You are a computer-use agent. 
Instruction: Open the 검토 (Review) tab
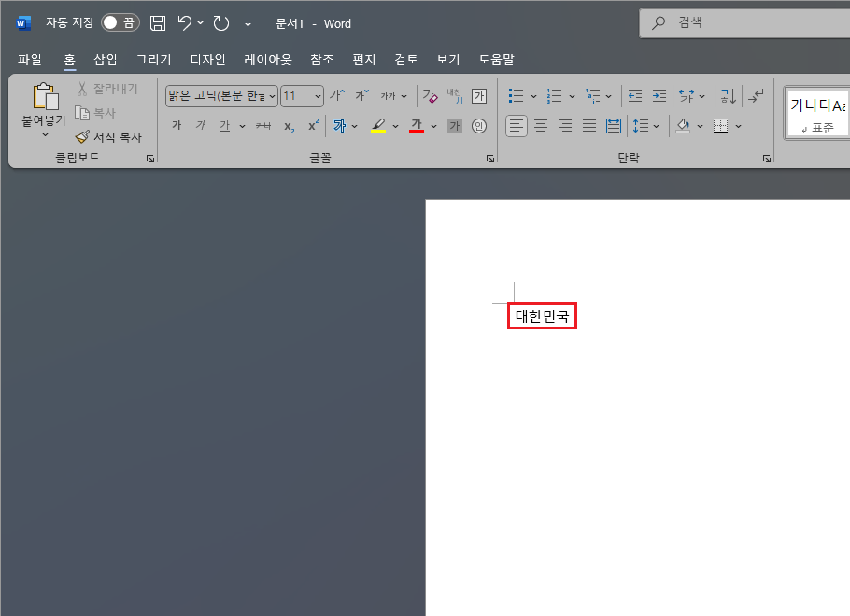click(x=406, y=59)
